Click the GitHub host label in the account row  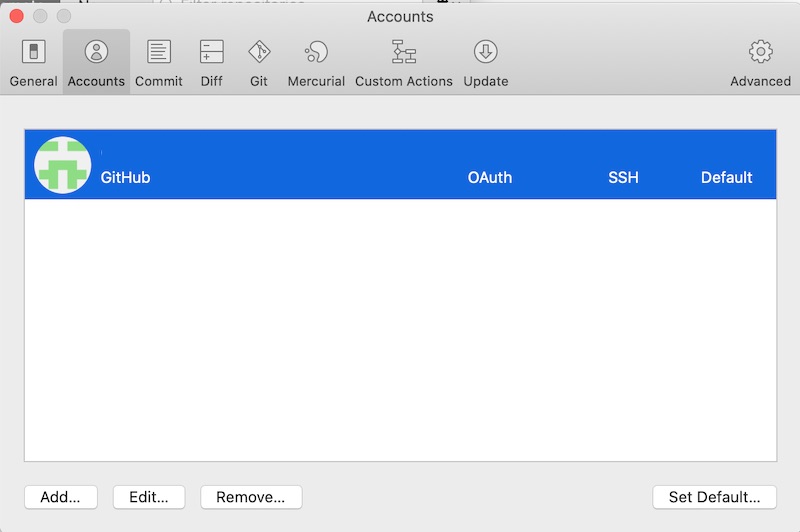tap(126, 178)
